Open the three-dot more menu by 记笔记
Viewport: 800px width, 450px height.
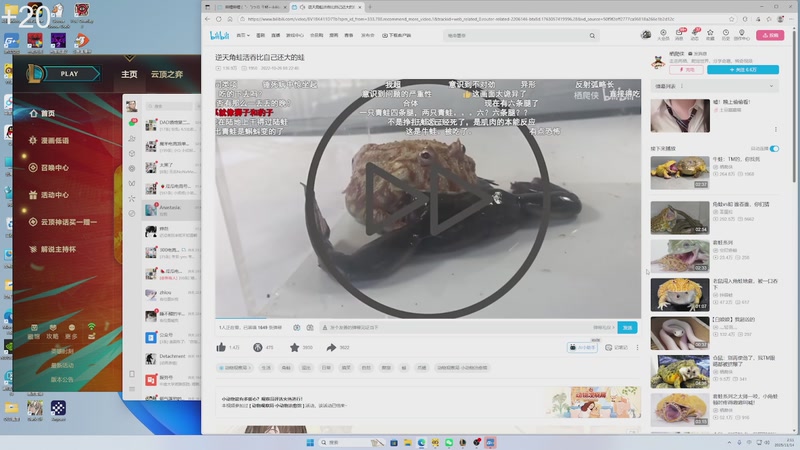pyautogui.click(x=637, y=347)
